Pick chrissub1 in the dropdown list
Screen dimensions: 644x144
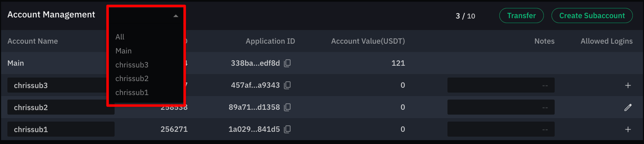[132, 93]
